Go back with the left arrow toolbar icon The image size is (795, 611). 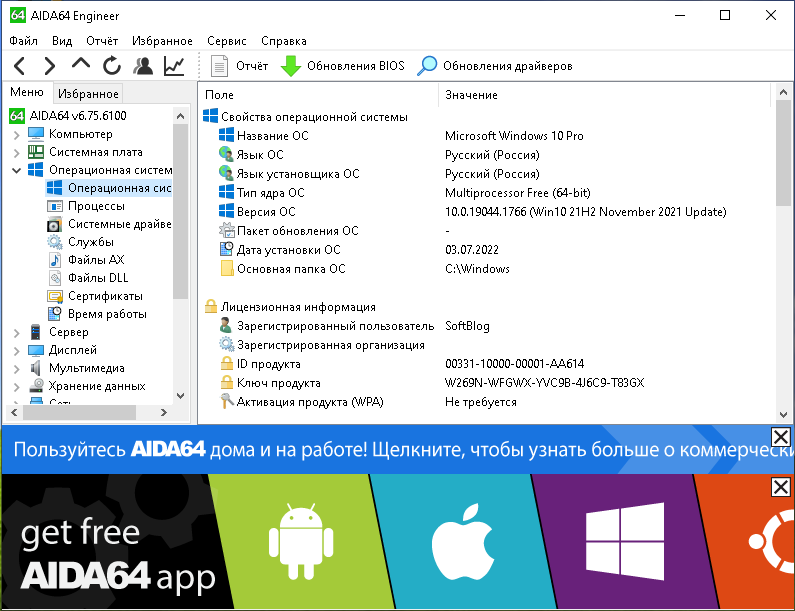tap(19, 66)
